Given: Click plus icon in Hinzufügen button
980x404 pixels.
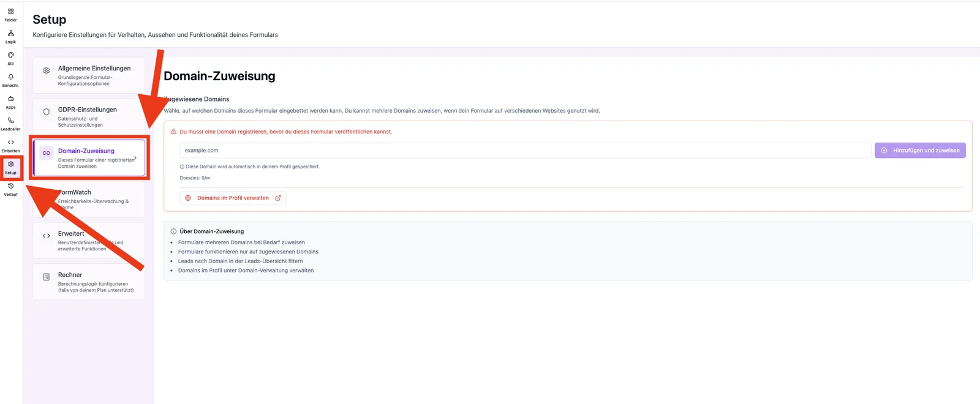Looking at the screenshot, I should pyautogui.click(x=884, y=151).
